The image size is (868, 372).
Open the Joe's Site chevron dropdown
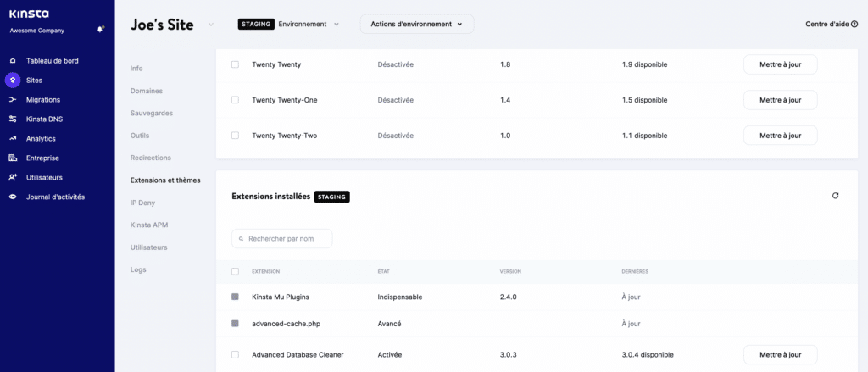(x=211, y=25)
